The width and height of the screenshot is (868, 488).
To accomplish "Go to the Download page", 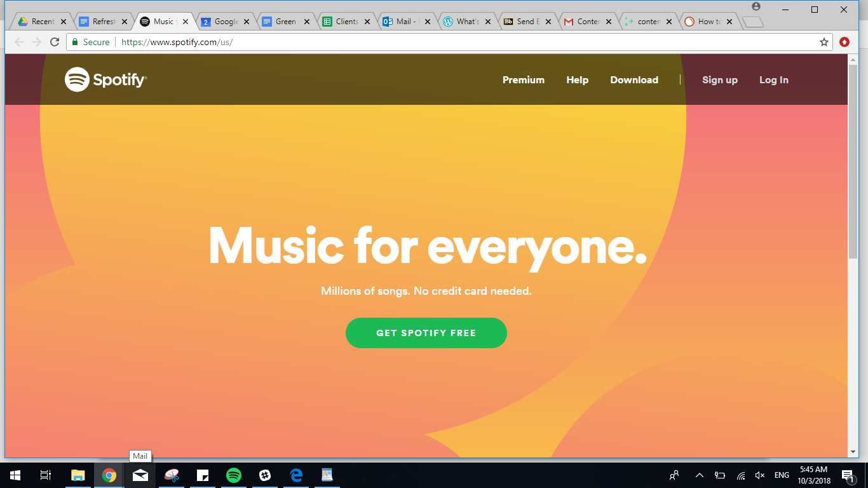I will tap(634, 80).
